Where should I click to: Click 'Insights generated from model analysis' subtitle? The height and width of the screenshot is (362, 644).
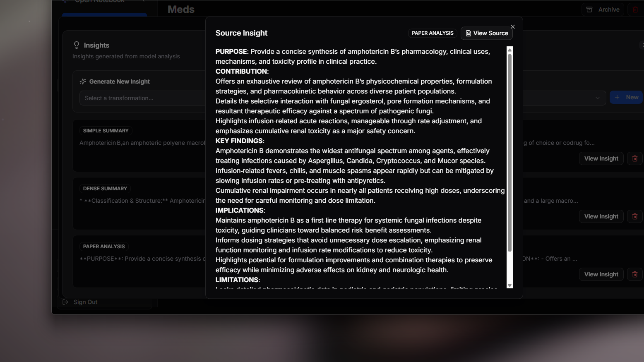point(126,56)
